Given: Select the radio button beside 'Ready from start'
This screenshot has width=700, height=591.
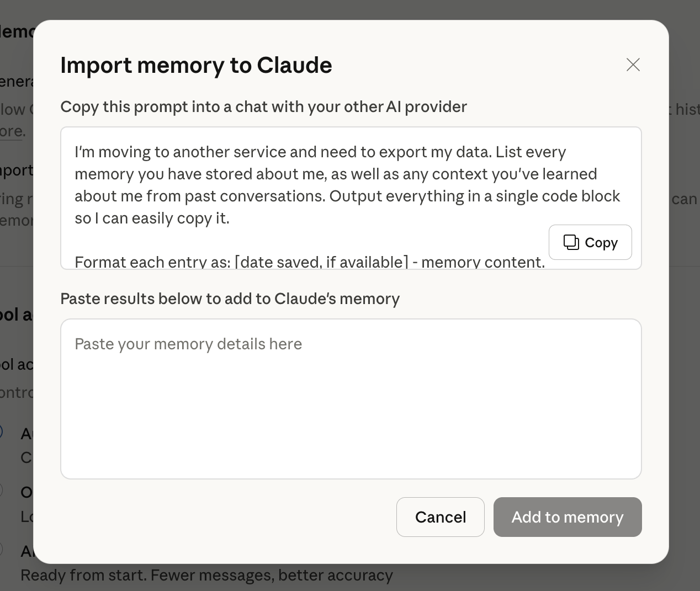Looking at the screenshot, I should click(1, 549).
